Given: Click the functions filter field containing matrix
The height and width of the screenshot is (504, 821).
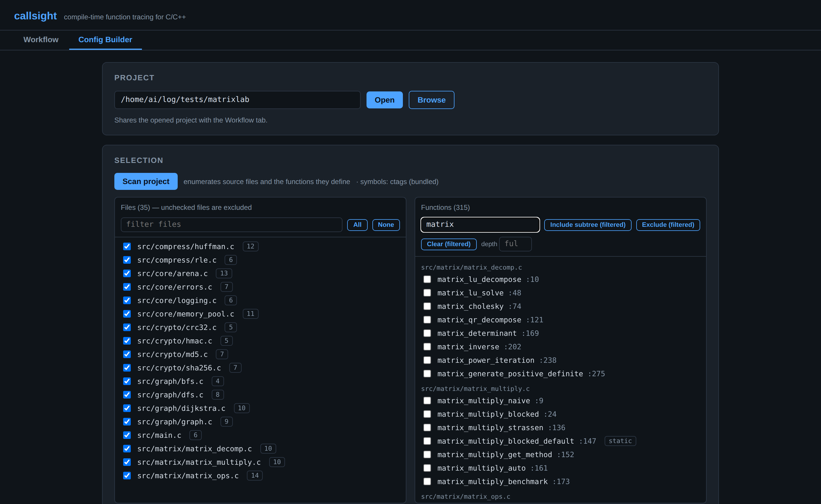Looking at the screenshot, I should coord(480,224).
